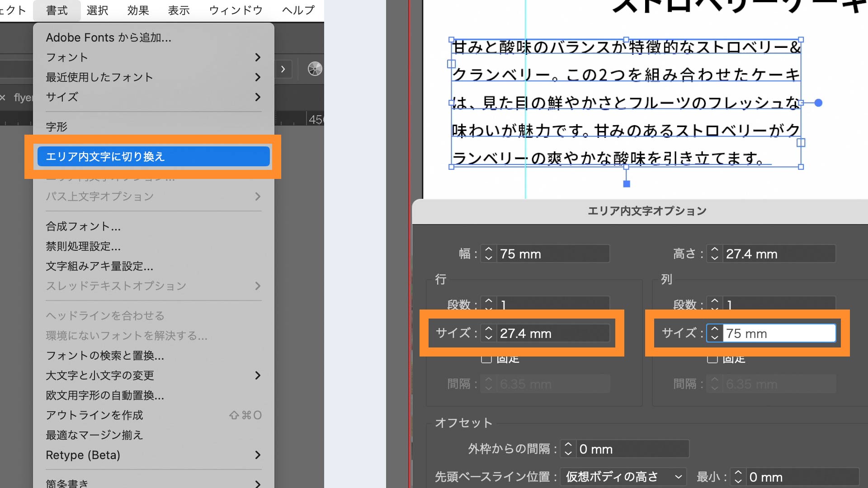Click the right chevron button beside the menu
Viewport: 868px width, 488px height.
(x=283, y=69)
